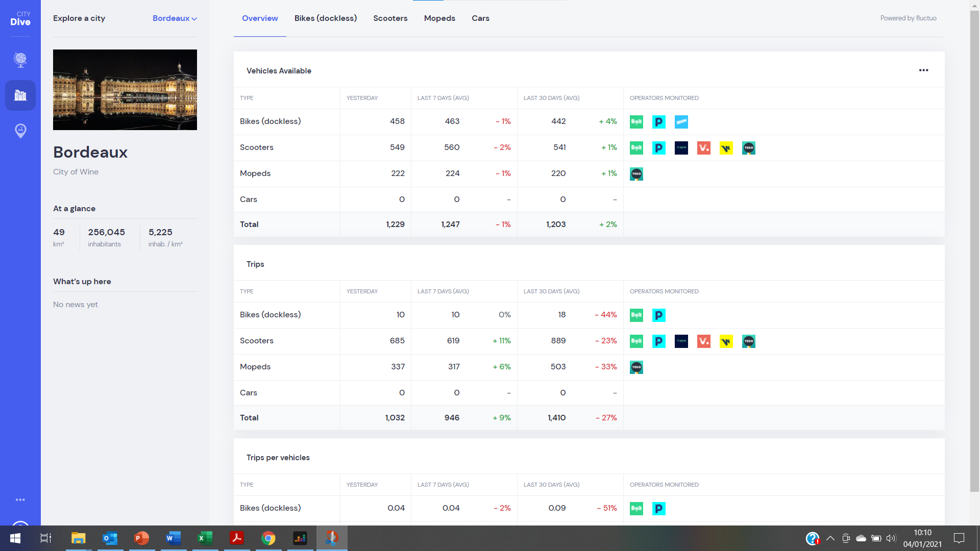Click Yego operator icon in Mopeds availability row

[x=636, y=174]
